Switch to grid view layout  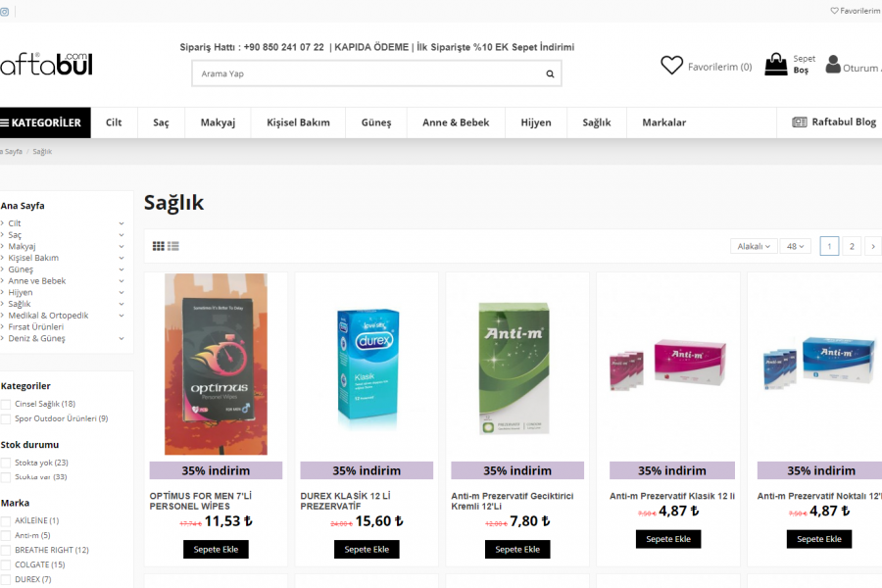159,246
